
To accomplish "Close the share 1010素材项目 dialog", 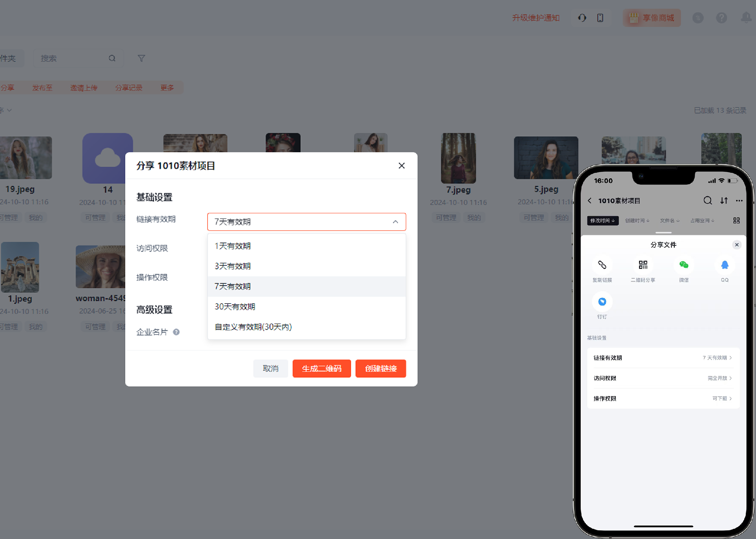I will pos(401,166).
